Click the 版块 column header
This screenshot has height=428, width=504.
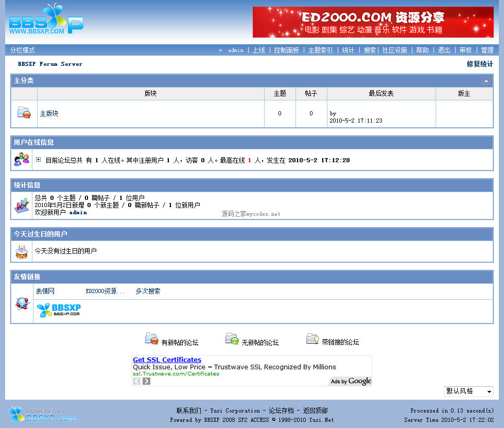pyautogui.click(x=150, y=94)
